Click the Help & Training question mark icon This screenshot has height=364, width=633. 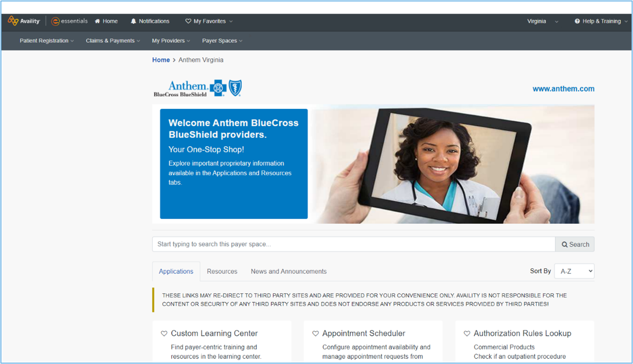click(577, 21)
